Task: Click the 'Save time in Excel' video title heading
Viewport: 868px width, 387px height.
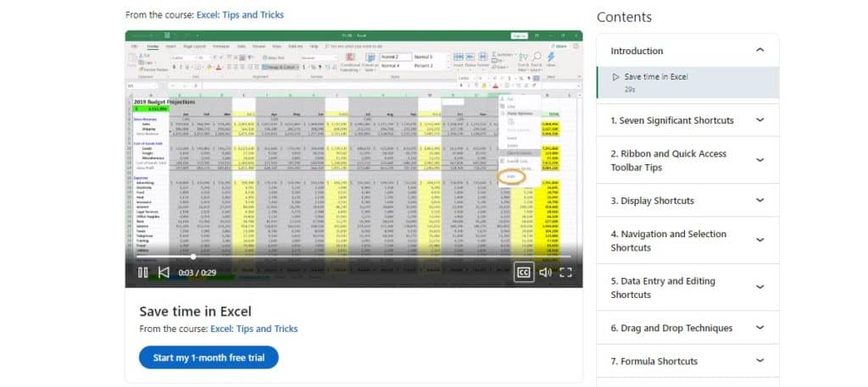Action: tap(196, 312)
